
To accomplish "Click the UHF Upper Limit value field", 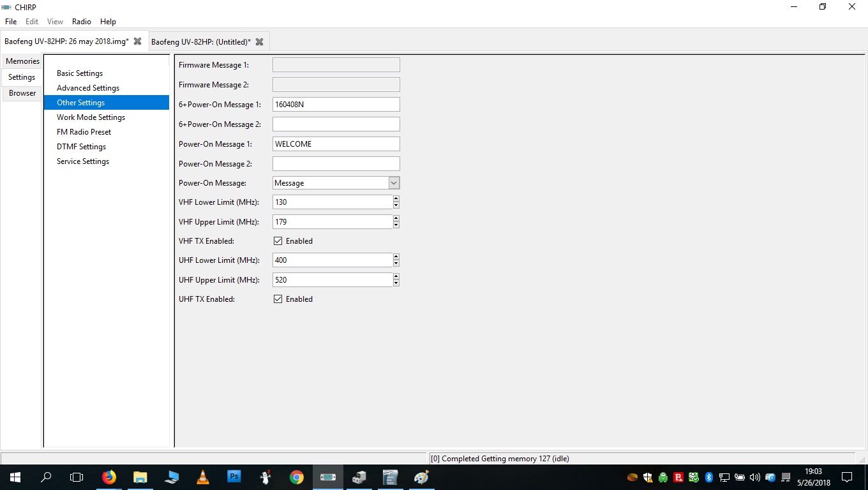I will click(332, 280).
